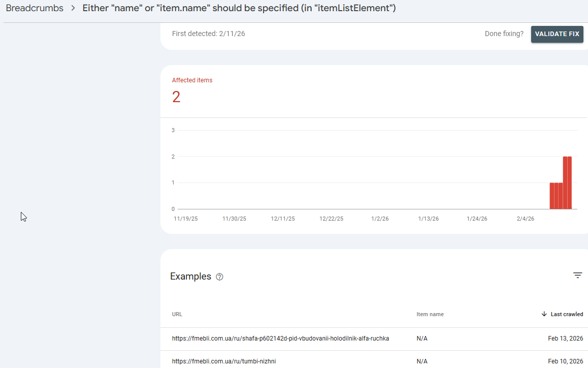Click the Item name column header

tap(430, 314)
